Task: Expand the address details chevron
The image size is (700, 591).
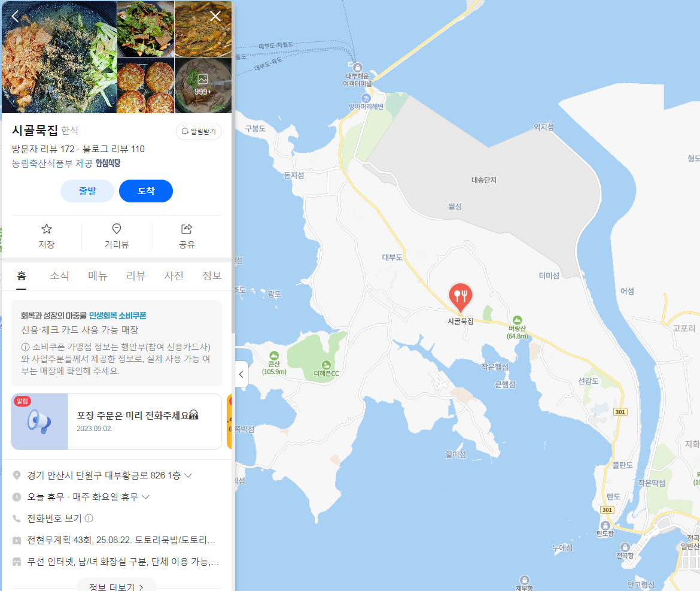Action: point(188,475)
